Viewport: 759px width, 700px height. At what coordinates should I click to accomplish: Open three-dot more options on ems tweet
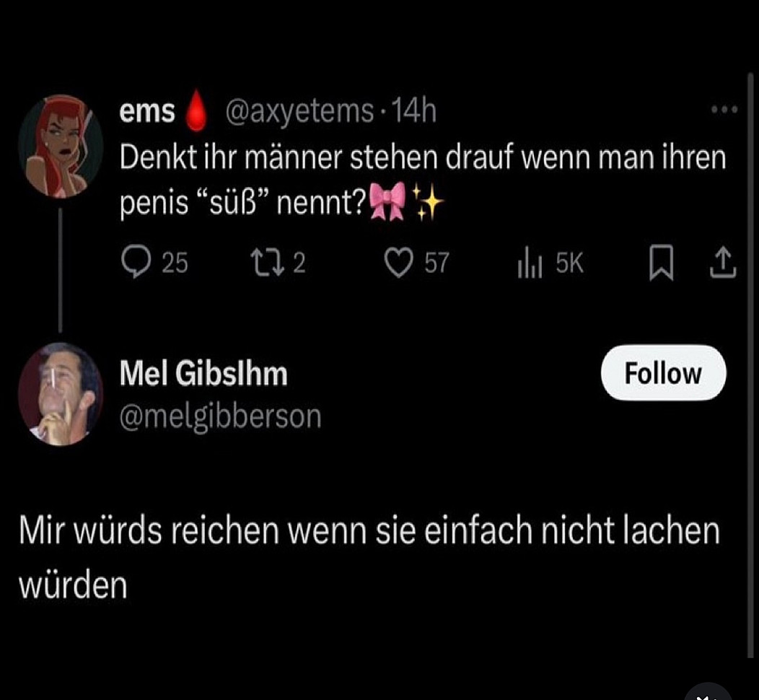point(724,110)
